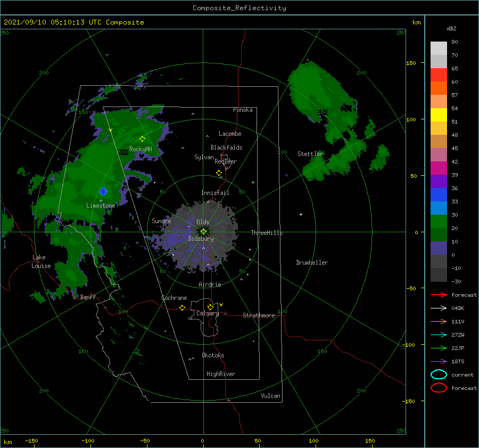
Task: Select the 20 dBZ green legend swatch
Action: click(x=439, y=235)
